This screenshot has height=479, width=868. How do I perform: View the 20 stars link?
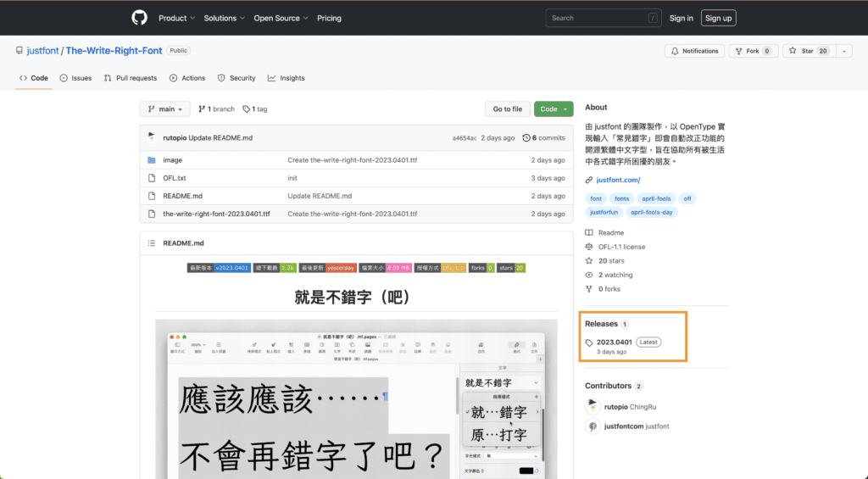coord(604,261)
